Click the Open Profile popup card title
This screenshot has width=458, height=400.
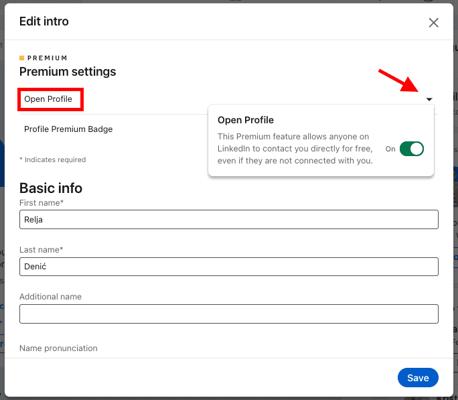pyautogui.click(x=246, y=120)
